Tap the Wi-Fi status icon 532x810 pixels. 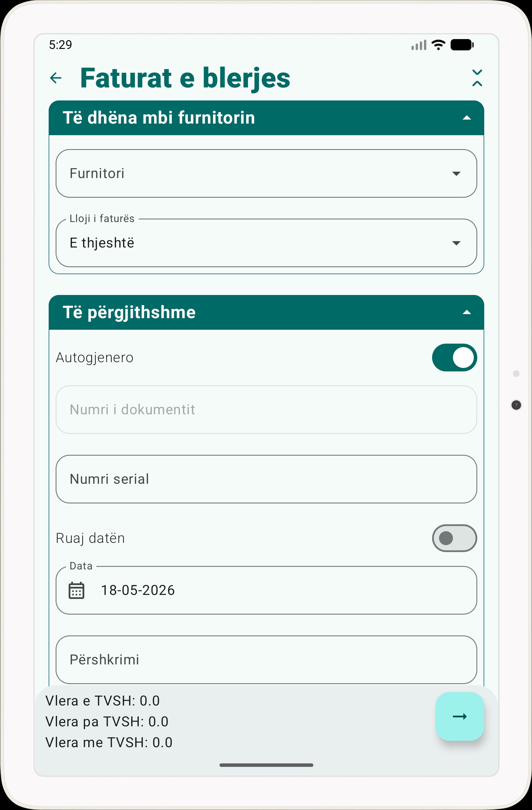tap(438, 45)
